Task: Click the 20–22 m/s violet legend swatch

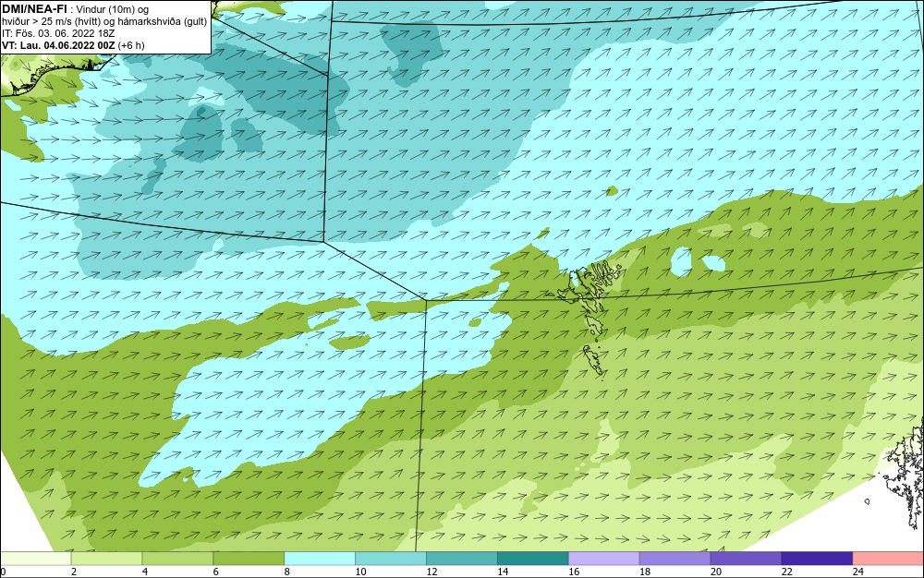Action: tap(746, 559)
